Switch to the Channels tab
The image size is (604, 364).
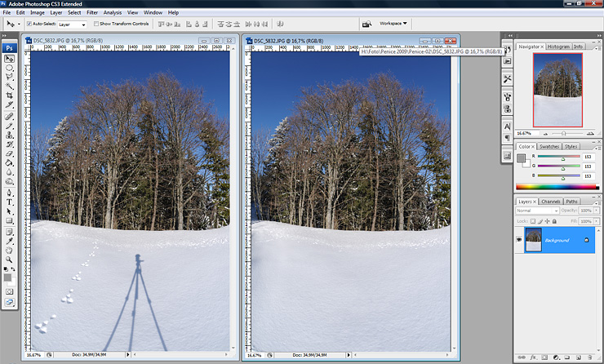point(551,201)
